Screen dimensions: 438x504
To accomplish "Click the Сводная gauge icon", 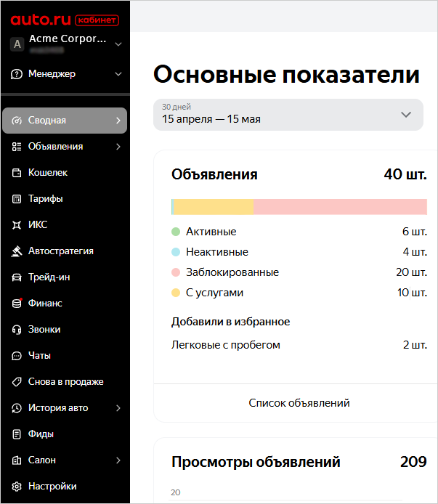I will click(x=17, y=121).
